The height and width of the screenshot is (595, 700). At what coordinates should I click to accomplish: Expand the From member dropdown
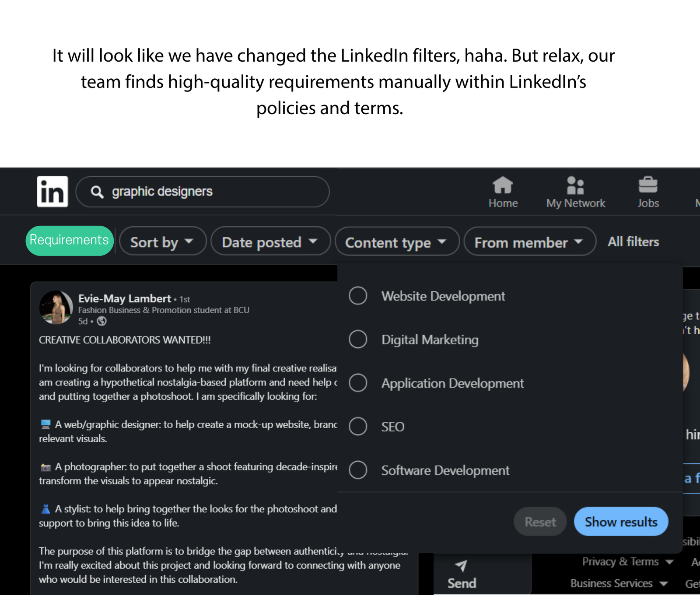(530, 241)
